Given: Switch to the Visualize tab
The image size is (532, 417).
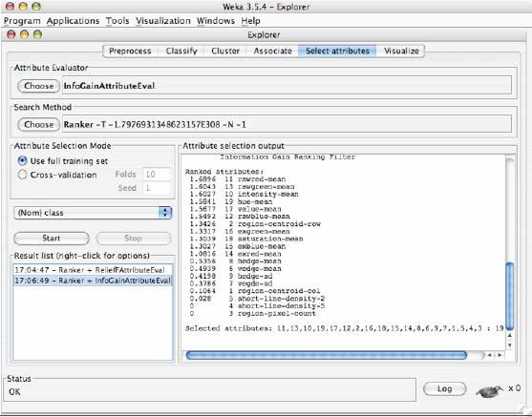Looking at the screenshot, I should pos(401,51).
